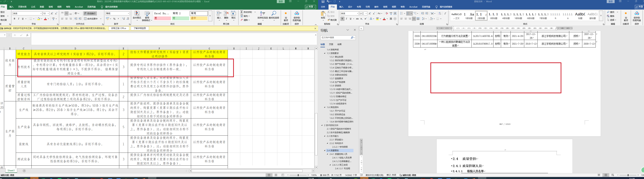Click 了解详细信息 button in Excel

(140, 28)
